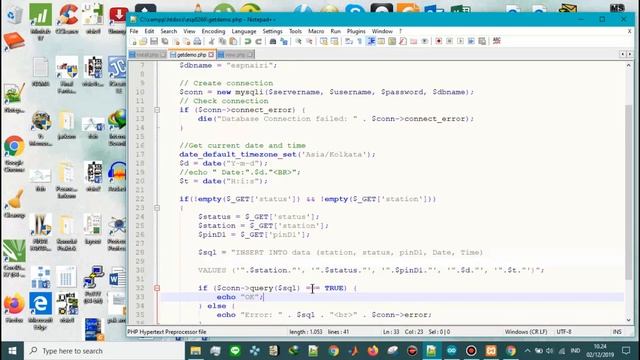Toggle the file monitoring eye icon
The width and height of the screenshot is (640, 360).
pos(424,41)
